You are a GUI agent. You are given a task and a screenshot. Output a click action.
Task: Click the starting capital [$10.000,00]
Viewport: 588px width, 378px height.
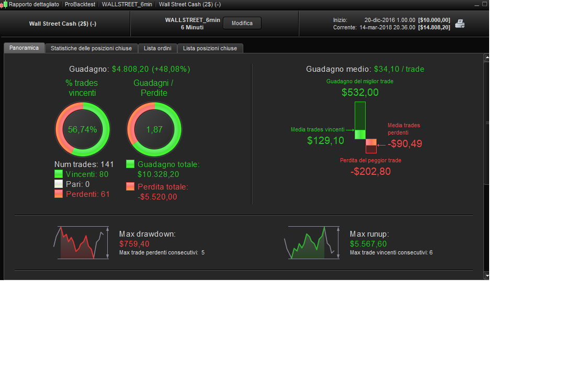434,20
